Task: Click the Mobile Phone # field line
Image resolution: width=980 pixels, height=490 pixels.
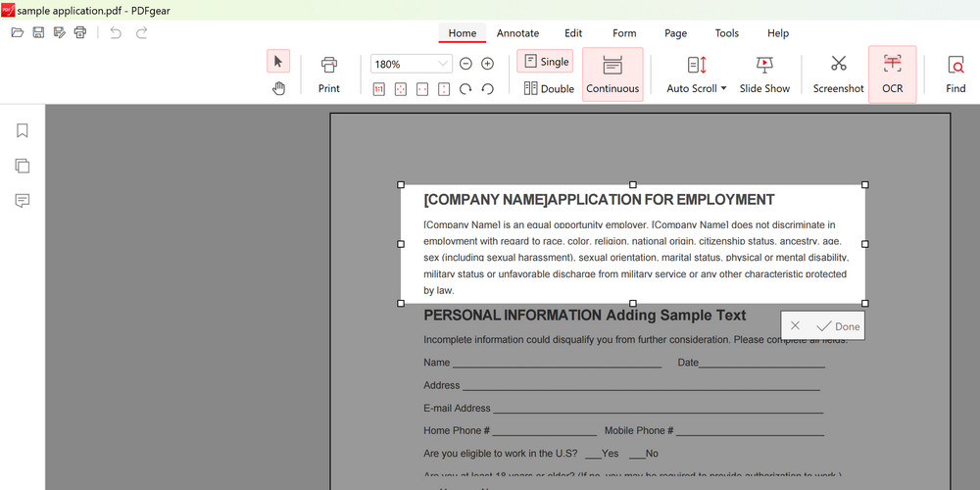Action: (750, 432)
